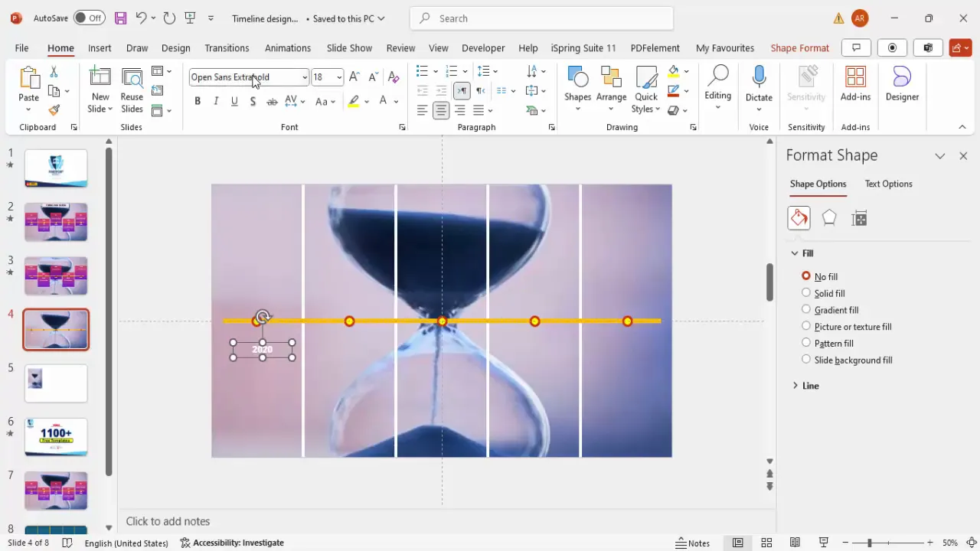
Task: Click the Cut scissors icon
Action: [54, 72]
